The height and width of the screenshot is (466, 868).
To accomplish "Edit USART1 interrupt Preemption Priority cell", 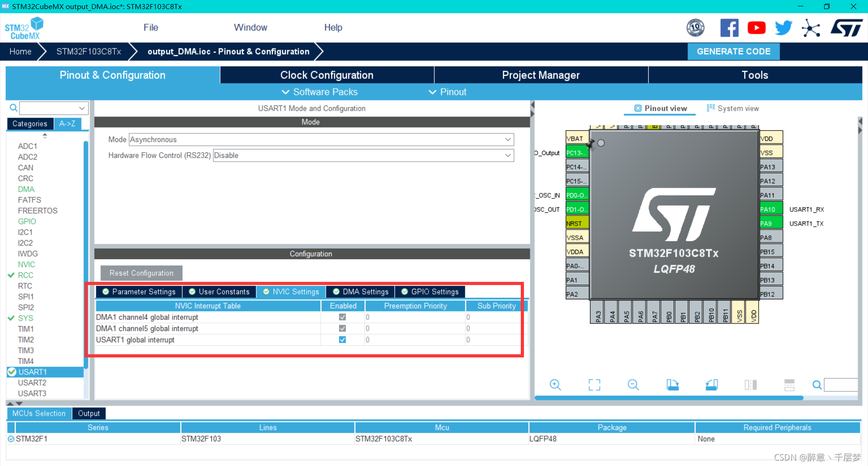I will [415, 340].
